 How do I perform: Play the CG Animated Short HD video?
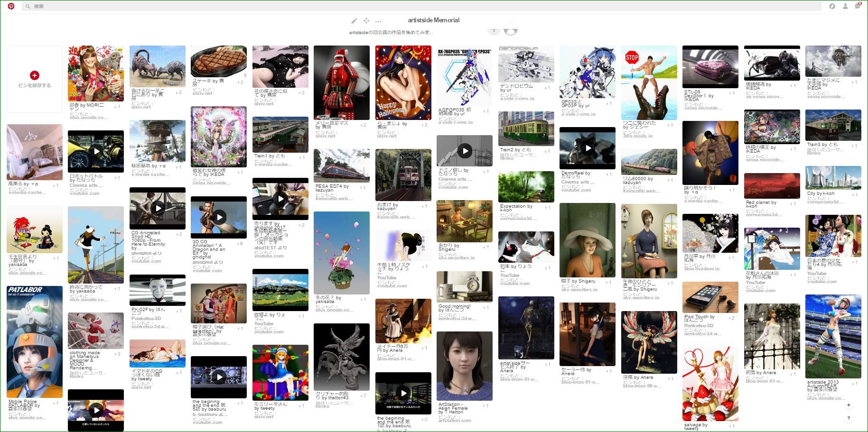tap(158, 208)
